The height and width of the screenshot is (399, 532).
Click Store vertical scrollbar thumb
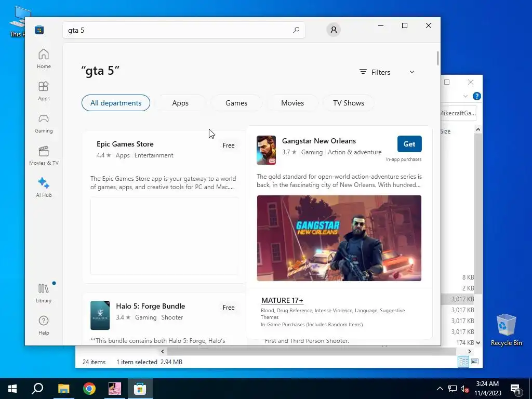click(437, 58)
